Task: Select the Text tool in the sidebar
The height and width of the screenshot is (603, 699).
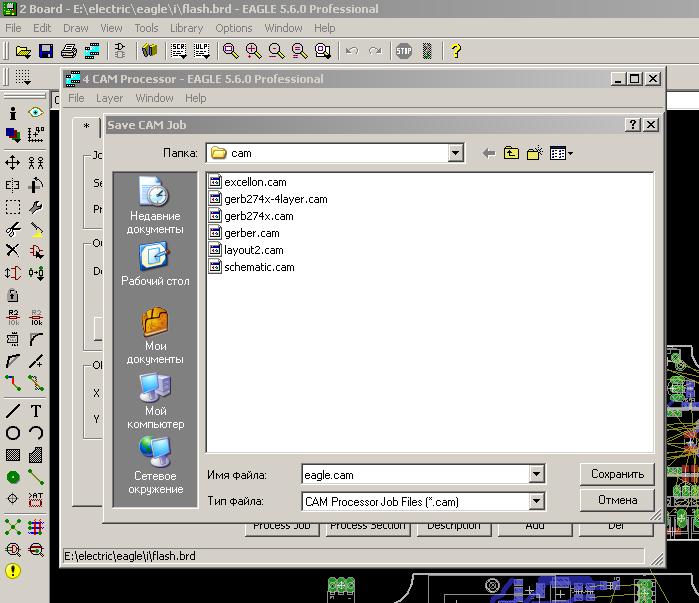Action: (x=36, y=411)
